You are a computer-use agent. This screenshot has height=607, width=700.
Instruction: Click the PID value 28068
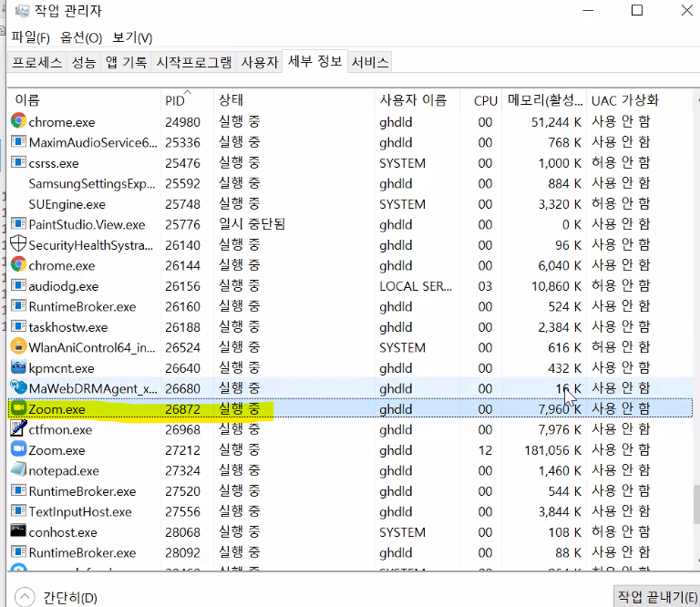point(182,532)
